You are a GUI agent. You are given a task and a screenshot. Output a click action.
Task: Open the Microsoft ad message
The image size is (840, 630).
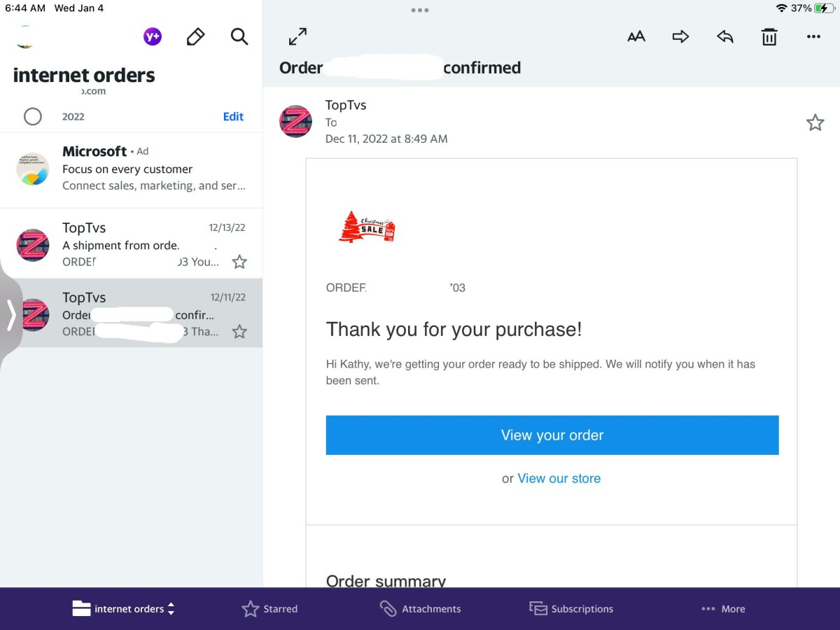click(x=132, y=169)
